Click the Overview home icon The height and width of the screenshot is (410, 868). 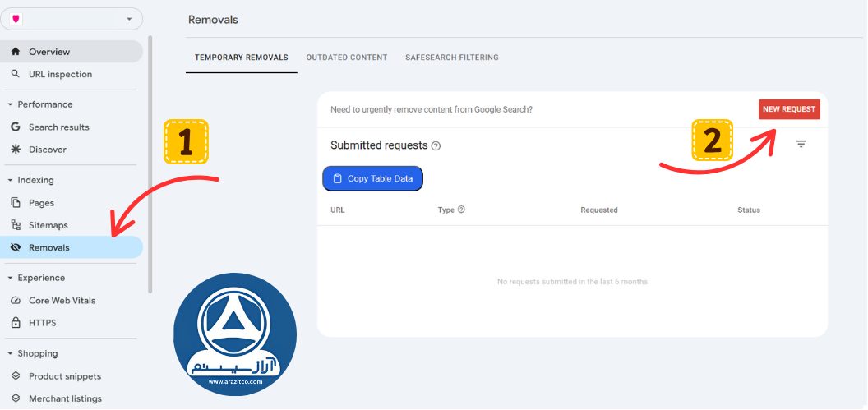point(15,52)
